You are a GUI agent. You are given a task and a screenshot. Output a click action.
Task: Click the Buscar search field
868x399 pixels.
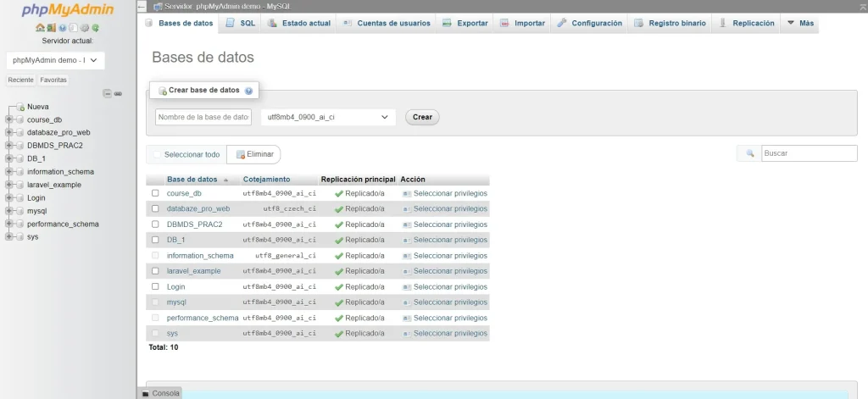tap(810, 153)
